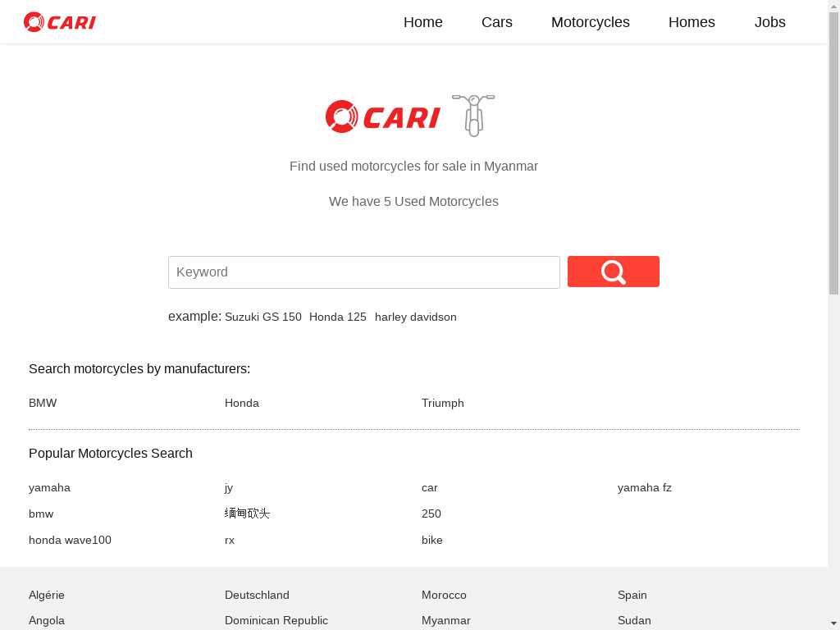
Task: Switch to the Deutschland country site
Action: pyautogui.click(x=257, y=596)
